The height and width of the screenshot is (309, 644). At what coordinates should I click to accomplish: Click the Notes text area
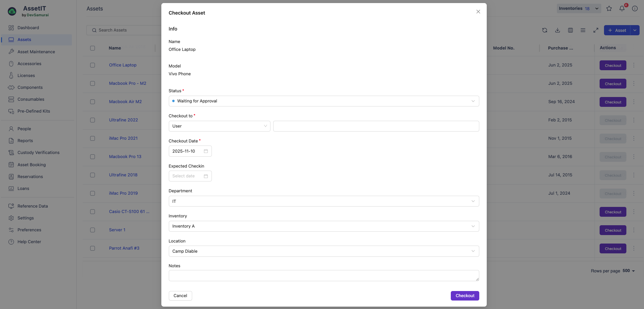[324, 276]
